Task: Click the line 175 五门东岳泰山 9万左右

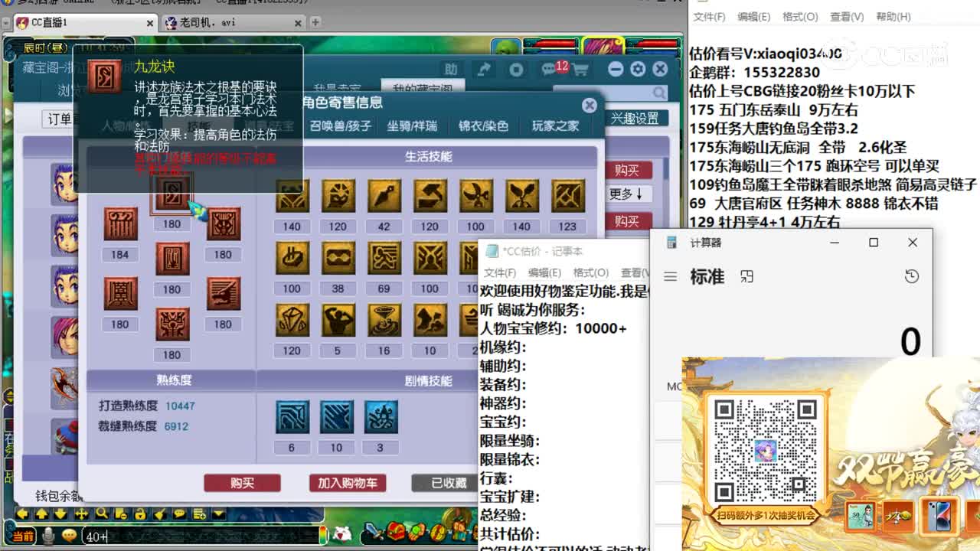Action: 773,109
